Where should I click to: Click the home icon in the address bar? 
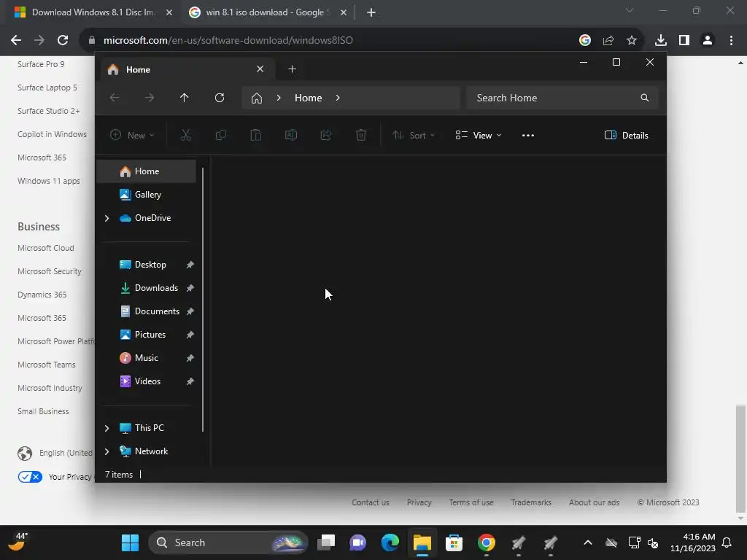coord(257,98)
